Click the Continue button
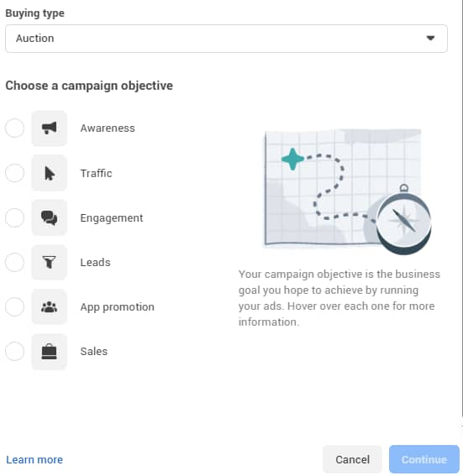 tap(424, 459)
